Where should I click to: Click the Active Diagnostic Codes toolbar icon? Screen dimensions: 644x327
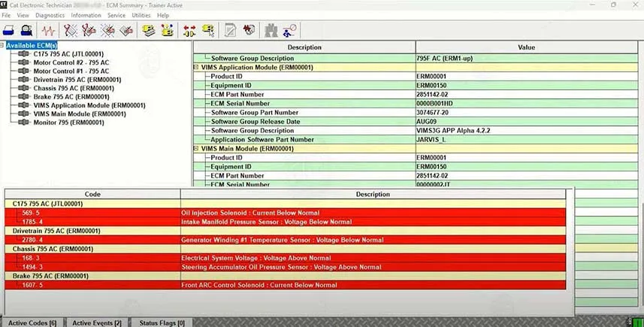tap(71, 31)
